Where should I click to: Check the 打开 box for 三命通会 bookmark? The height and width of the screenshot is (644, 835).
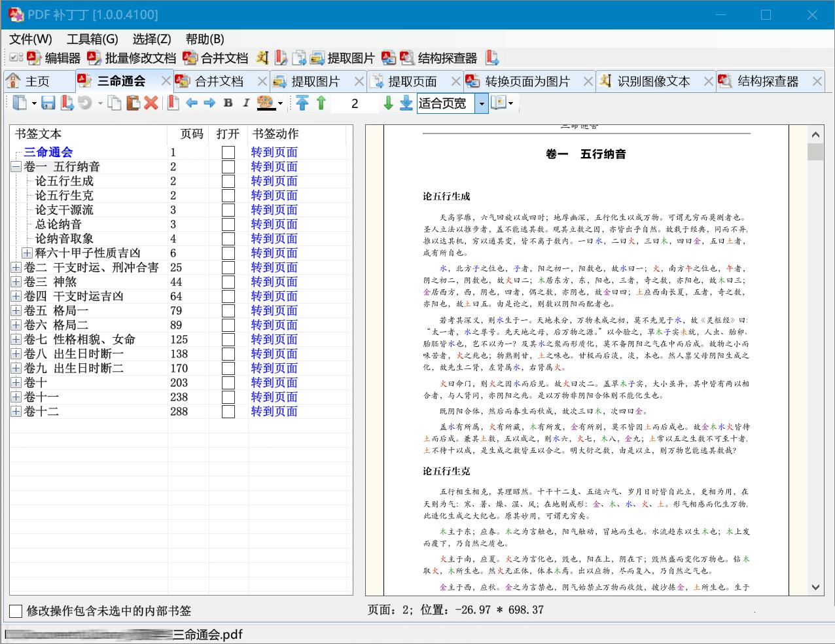click(x=227, y=152)
